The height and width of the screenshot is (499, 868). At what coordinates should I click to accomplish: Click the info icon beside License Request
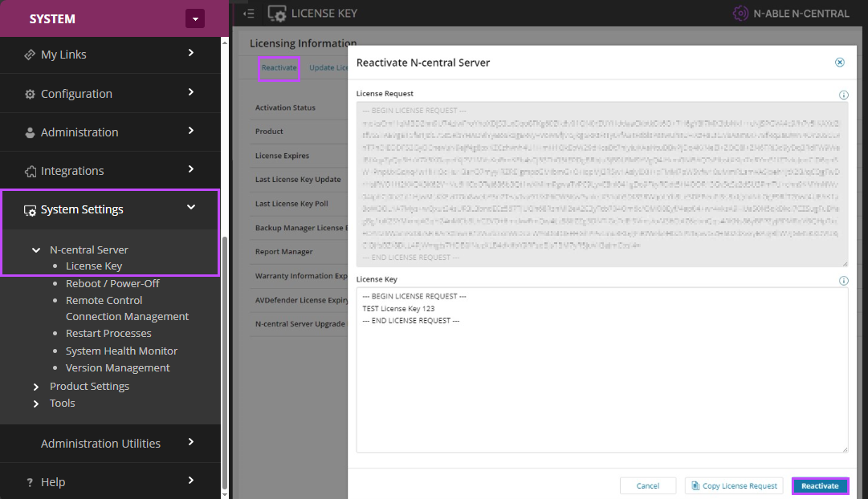(843, 95)
